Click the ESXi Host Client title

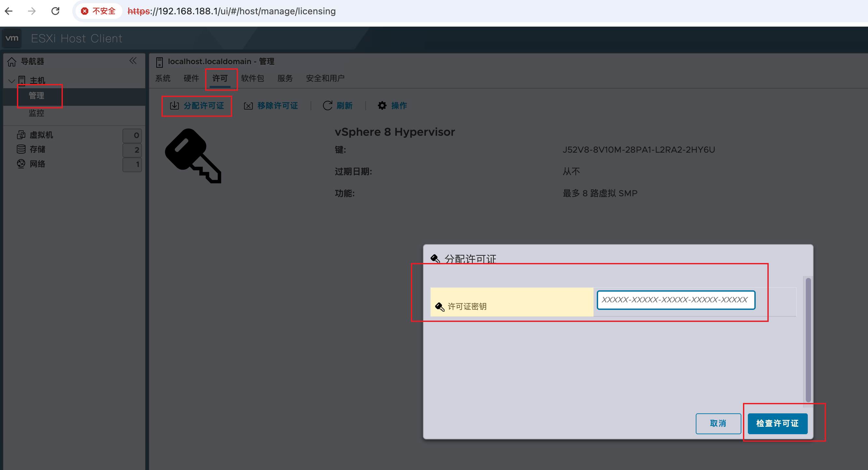click(x=77, y=38)
